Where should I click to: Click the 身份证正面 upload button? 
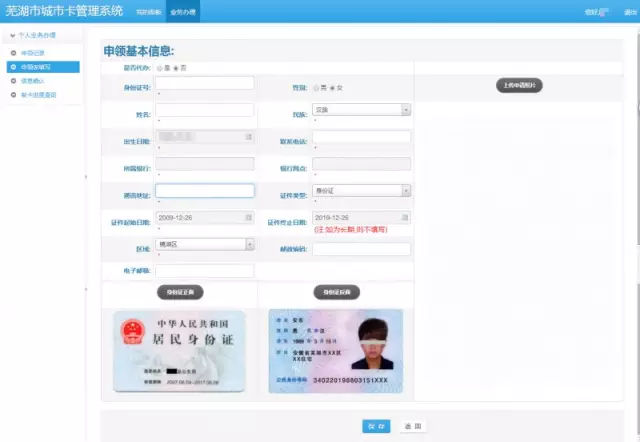pos(180,292)
